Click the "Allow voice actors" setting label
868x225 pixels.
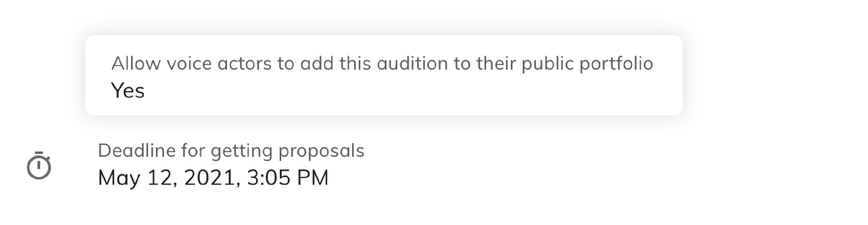(x=382, y=64)
